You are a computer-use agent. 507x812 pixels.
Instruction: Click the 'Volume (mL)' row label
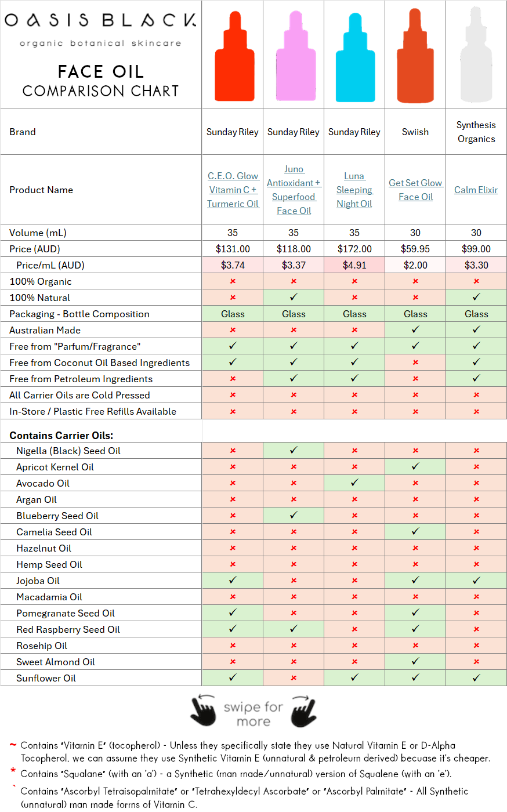[x=38, y=233]
